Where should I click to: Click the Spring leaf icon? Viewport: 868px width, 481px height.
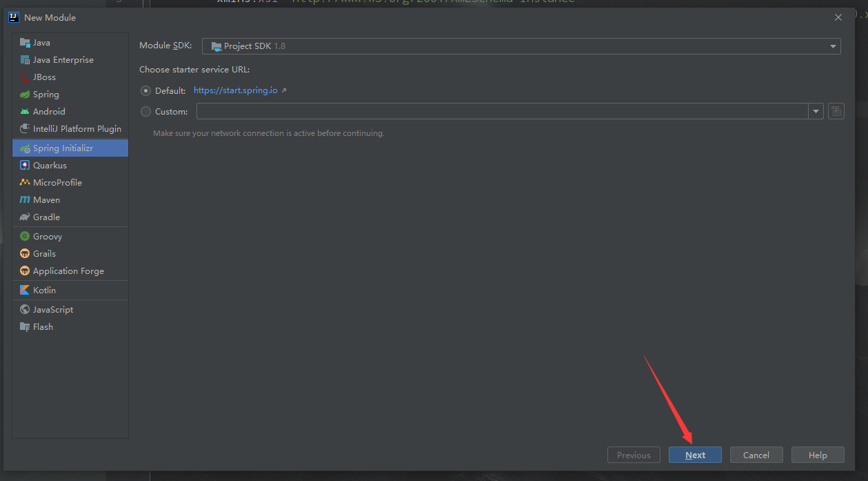tap(25, 95)
